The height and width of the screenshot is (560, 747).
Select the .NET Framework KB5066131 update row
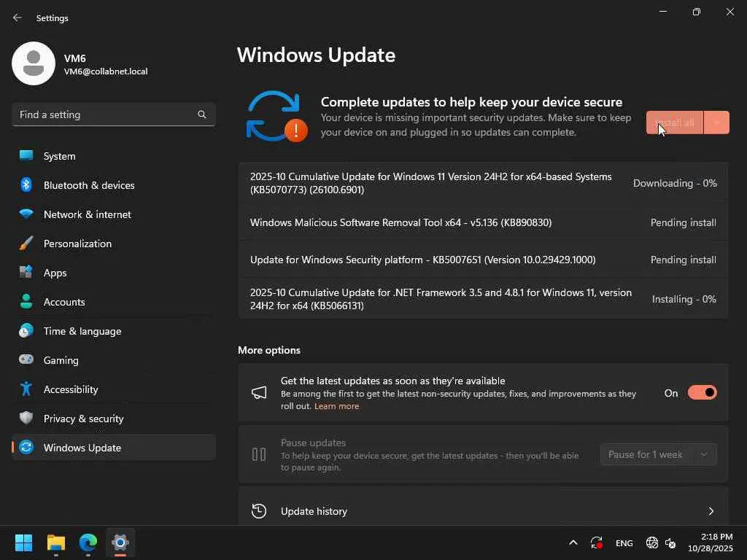483,299
